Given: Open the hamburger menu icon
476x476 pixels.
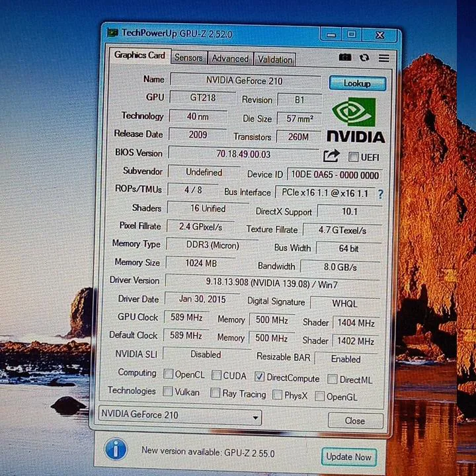Looking at the screenshot, I should pos(383,58).
